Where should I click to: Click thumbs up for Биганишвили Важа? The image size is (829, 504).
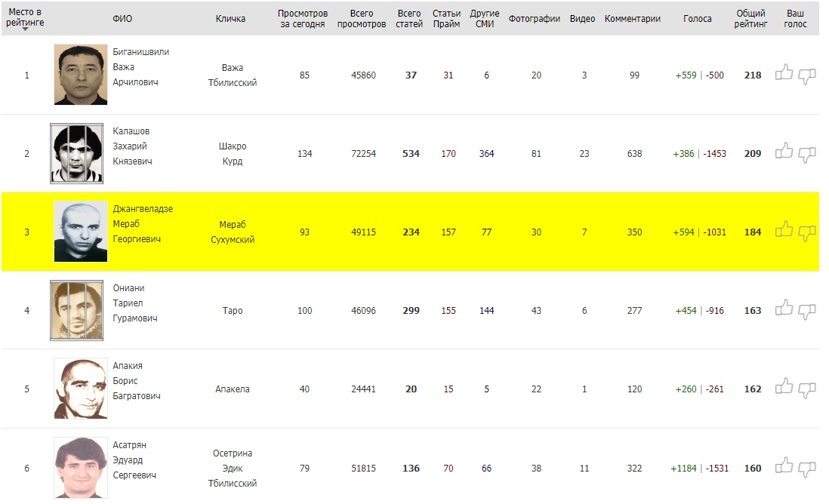(784, 73)
